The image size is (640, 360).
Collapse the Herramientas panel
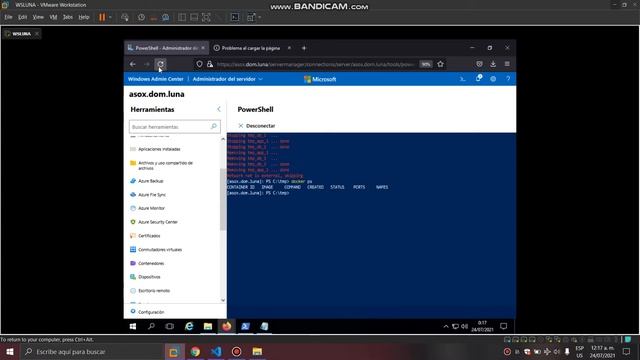pos(219,109)
